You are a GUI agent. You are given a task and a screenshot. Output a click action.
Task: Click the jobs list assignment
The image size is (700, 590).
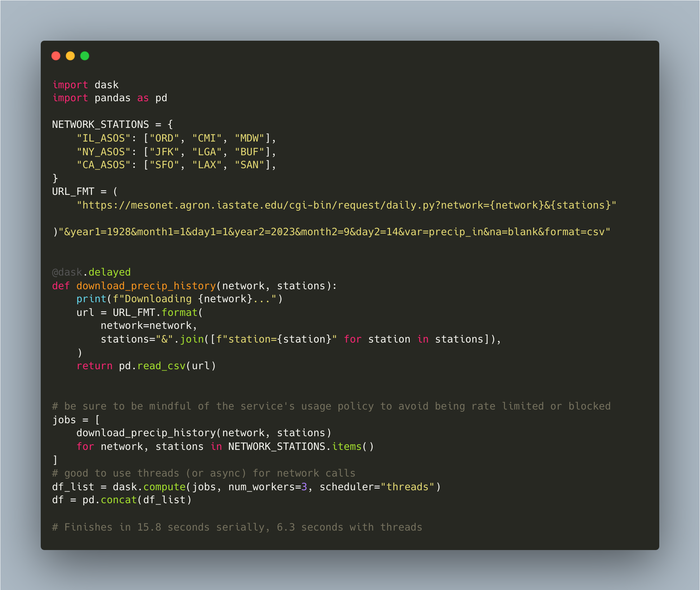click(64, 420)
